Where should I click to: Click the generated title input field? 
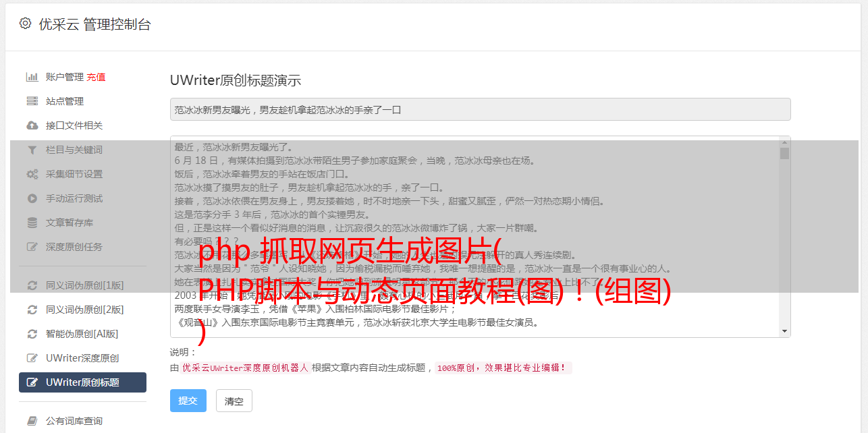point(480,109)
